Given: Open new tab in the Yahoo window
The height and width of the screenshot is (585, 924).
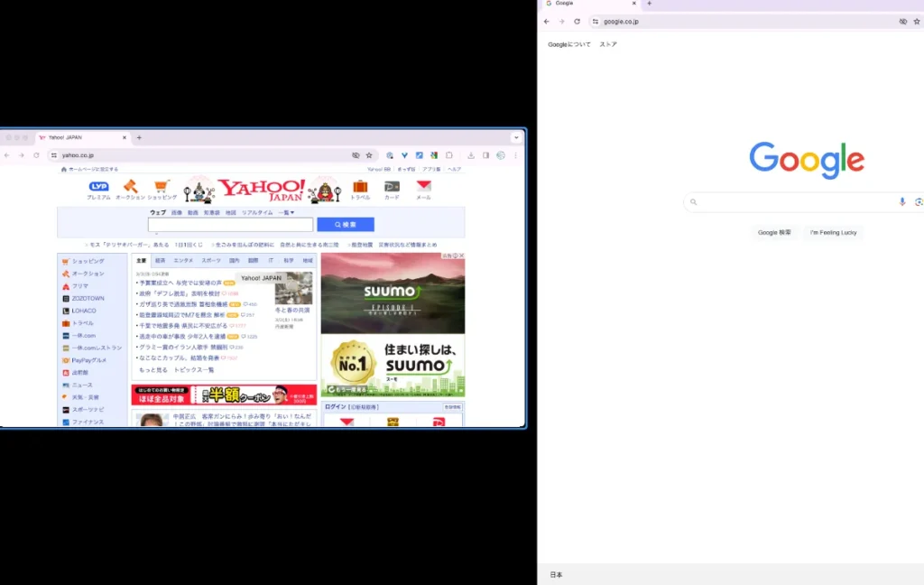Looking at the screenshot, I should click(139, 137).
